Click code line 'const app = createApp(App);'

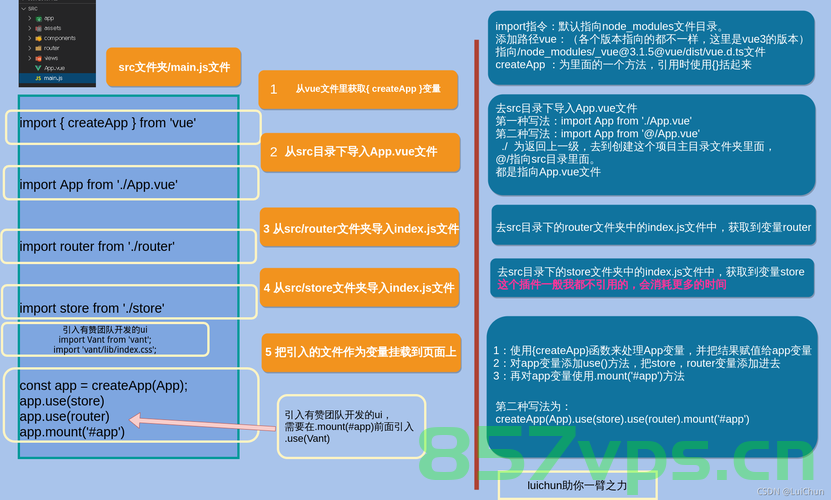coord(103,385)
